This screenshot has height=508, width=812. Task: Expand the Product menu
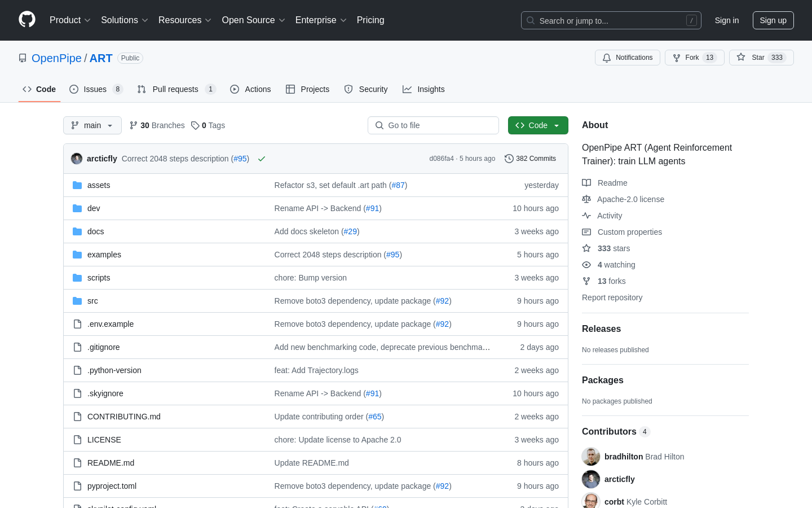pos(70,20)
